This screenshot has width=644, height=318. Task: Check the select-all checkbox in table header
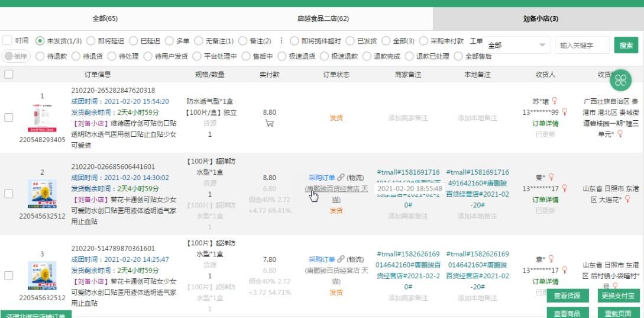9,75
